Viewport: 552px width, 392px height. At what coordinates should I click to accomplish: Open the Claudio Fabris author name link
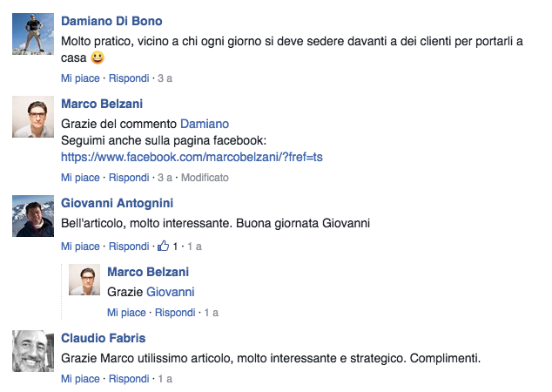103,338
